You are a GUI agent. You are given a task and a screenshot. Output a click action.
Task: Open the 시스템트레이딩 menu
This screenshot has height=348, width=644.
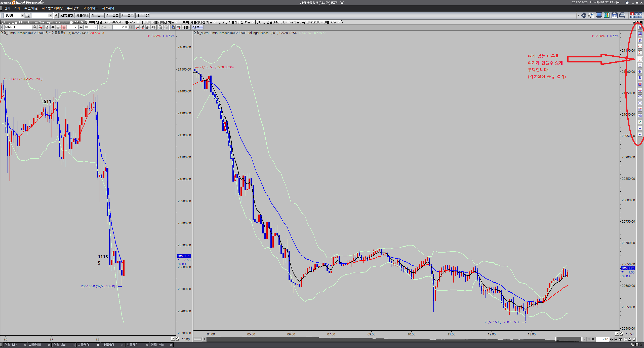coord(52,8)
